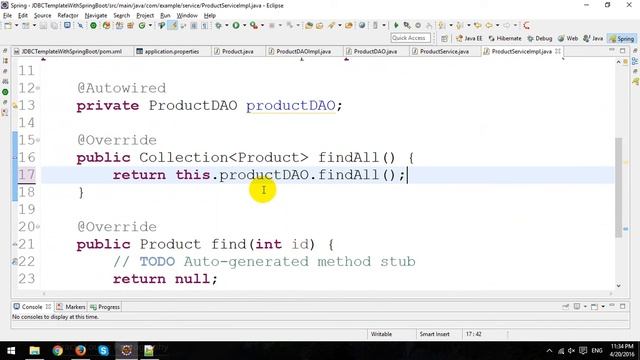Open Firefox from the taskbar

80,351
